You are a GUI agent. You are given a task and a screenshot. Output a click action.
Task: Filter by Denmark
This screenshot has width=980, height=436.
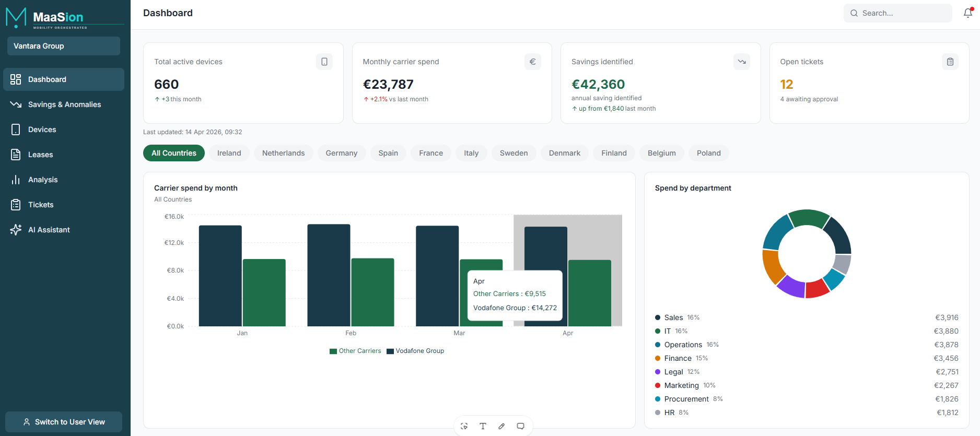tap(565, 153)
